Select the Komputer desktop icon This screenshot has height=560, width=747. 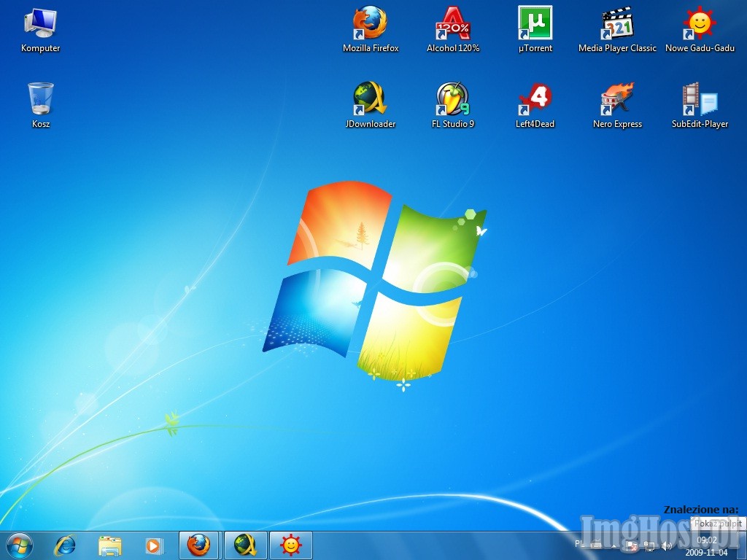click(x=41, y=29)
